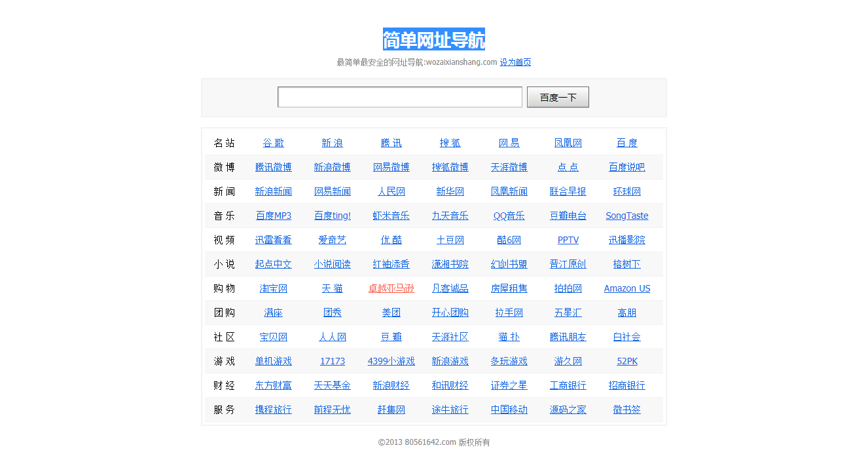Visit 天涯社区 link
The width and height of the screenshot is (868, 458).
click(450, 337)
